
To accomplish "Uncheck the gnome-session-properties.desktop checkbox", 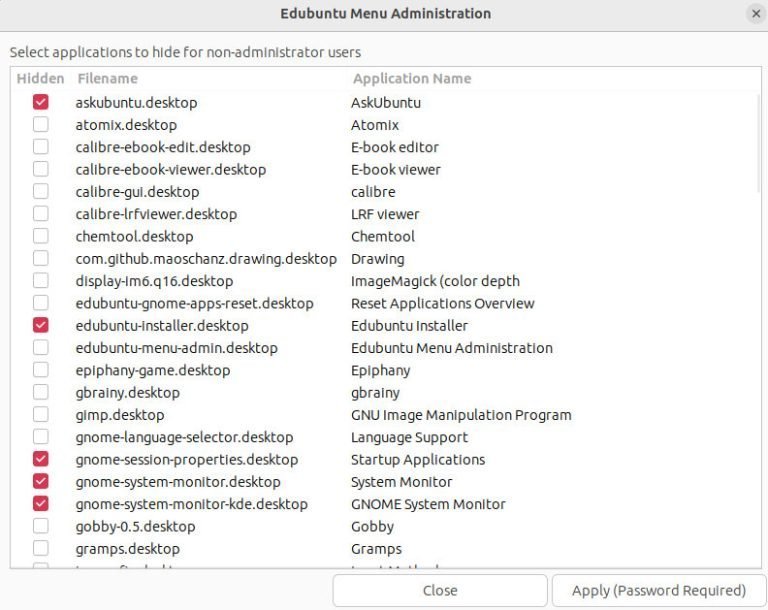I will point(41,459).
